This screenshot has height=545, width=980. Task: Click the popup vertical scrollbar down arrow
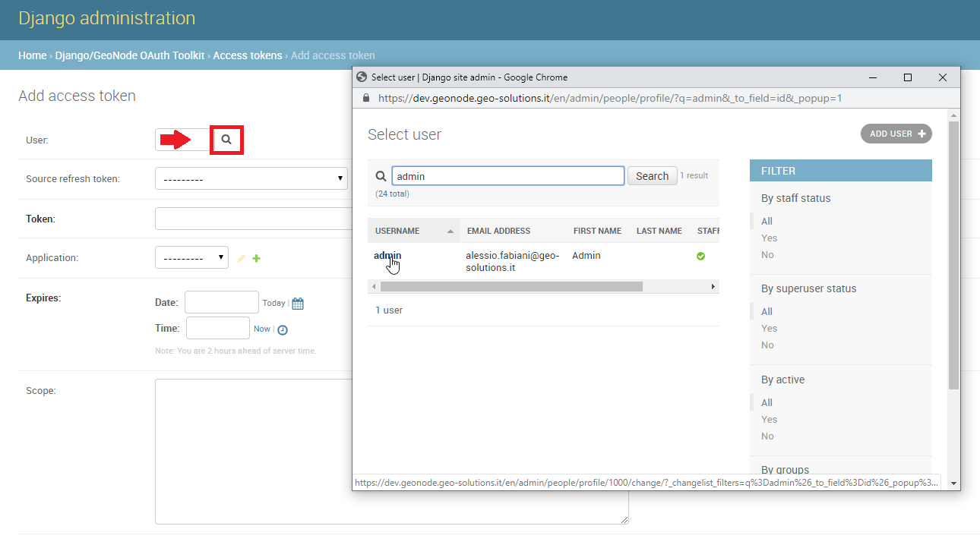pyautogui.click(x=954, y=484)
